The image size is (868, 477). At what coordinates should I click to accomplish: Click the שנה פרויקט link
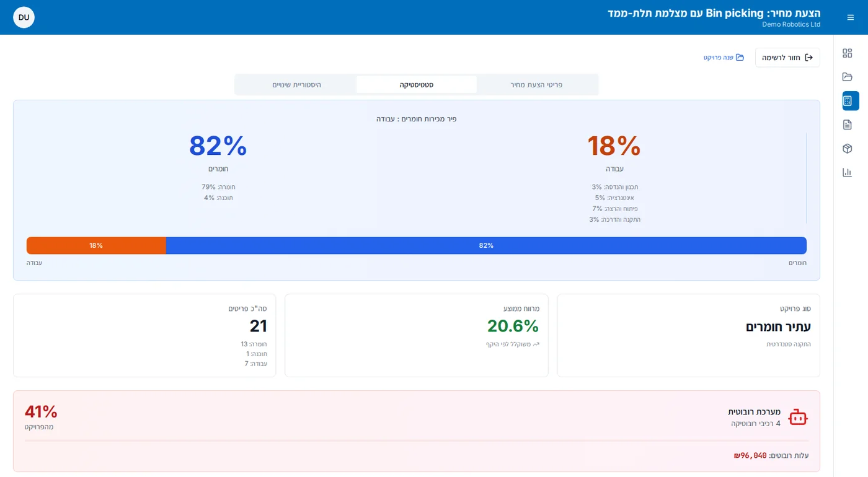(x=724, y=58)
